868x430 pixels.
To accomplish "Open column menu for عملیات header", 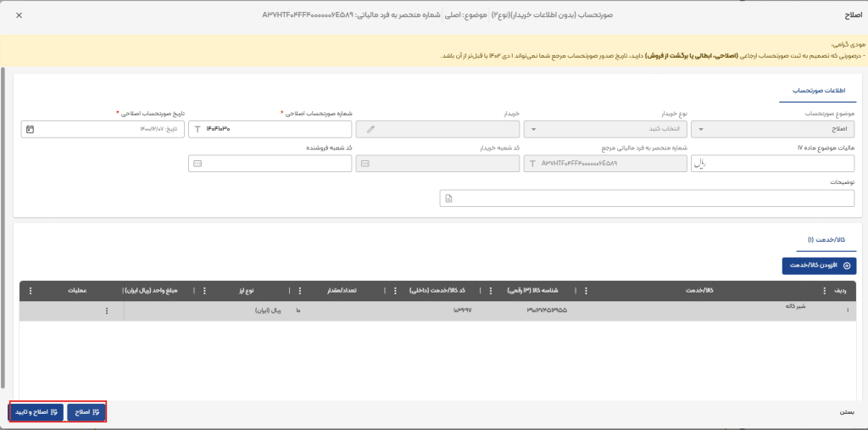I will [x=31, y=291].
